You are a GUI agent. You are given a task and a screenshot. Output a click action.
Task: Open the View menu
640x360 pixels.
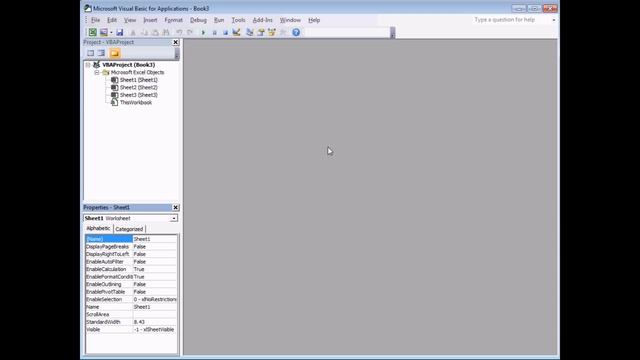130,20
